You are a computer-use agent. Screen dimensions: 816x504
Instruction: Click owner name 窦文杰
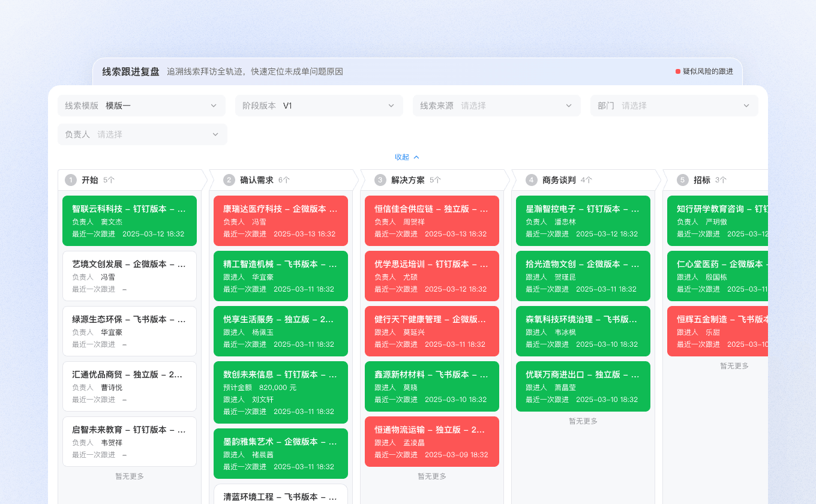click(112, 222)
